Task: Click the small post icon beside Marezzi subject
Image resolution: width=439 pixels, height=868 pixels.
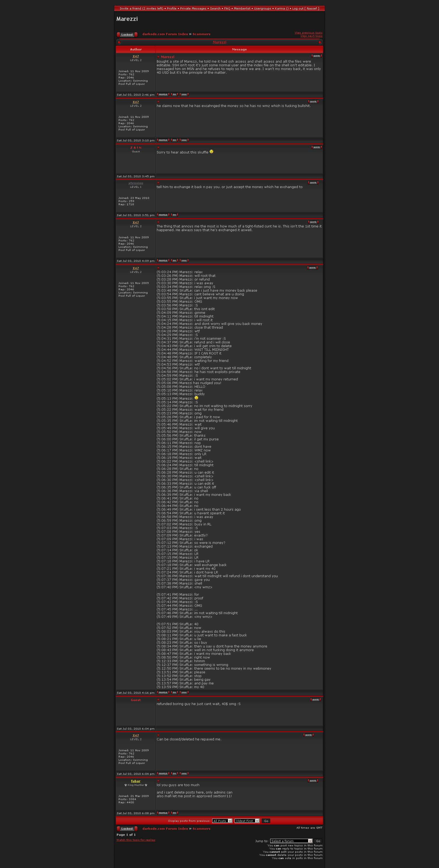Action: click(158, 57)
